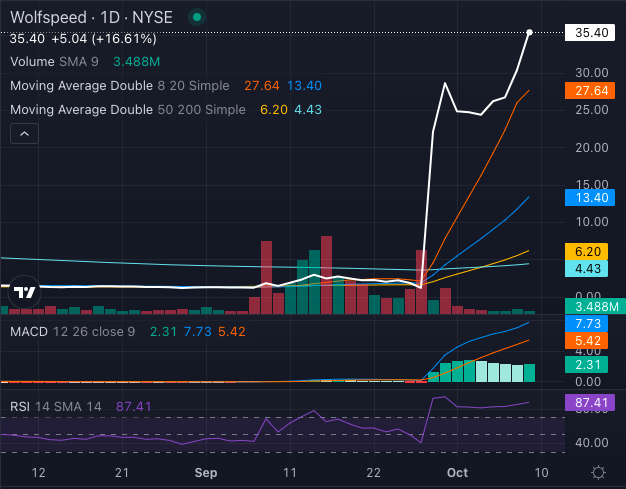Select Moving Average Double 8 20 legend
This screenshot has width=626, height=489.
(119, 86)
